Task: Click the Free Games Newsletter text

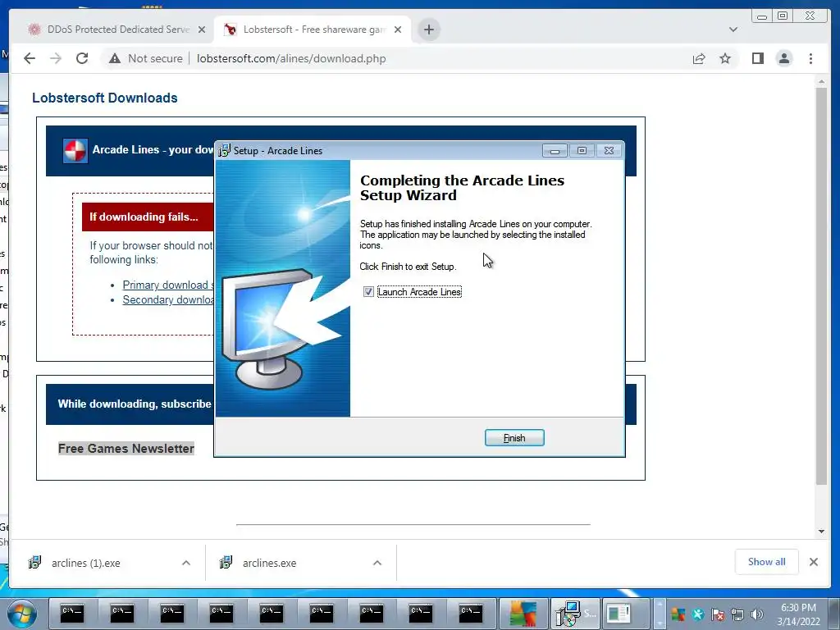Action: point(126,449)
